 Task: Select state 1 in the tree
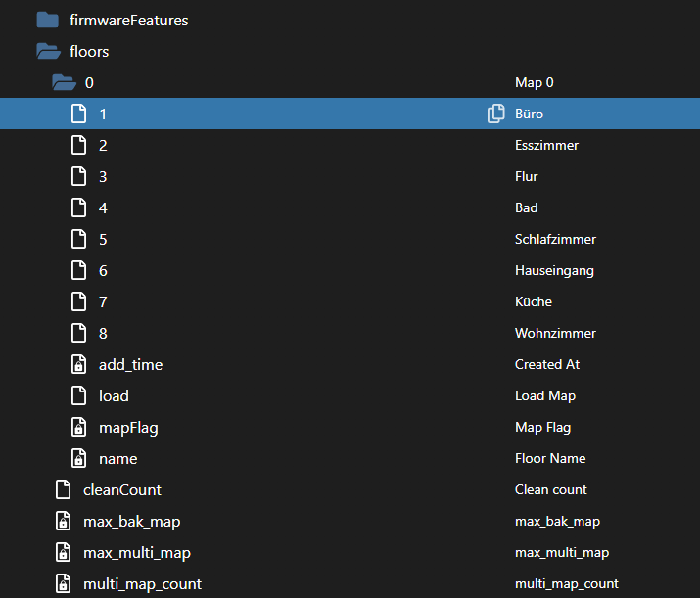tap(103, 114)
